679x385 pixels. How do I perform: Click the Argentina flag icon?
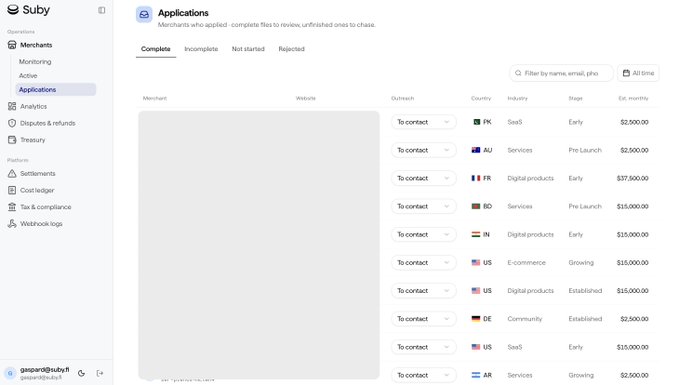(476, 375)
